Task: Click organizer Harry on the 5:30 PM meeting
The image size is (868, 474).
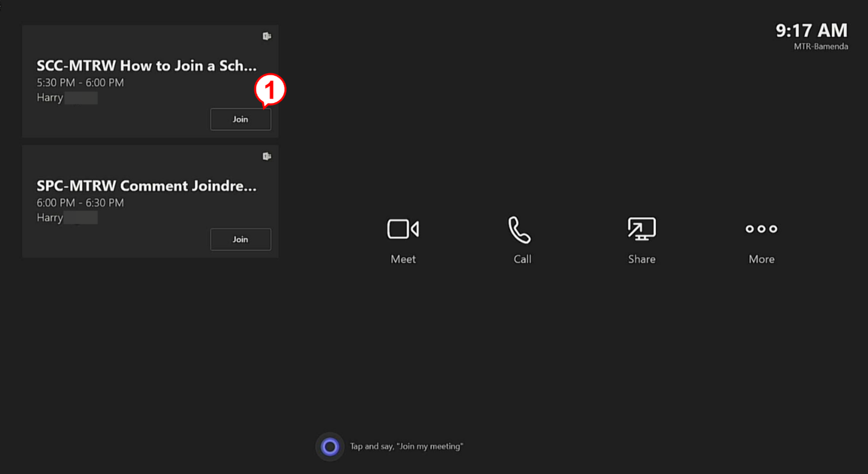Action: tap(50, 98)
